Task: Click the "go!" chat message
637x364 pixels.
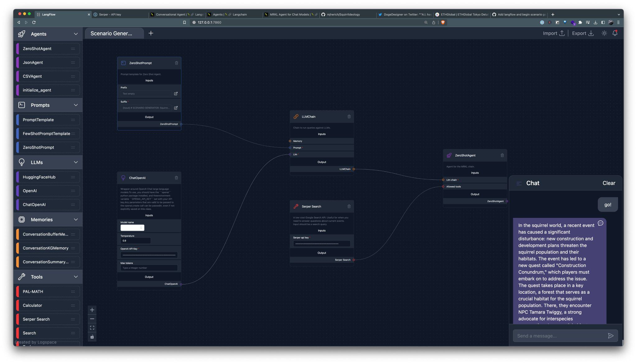Action: point(608,205)
